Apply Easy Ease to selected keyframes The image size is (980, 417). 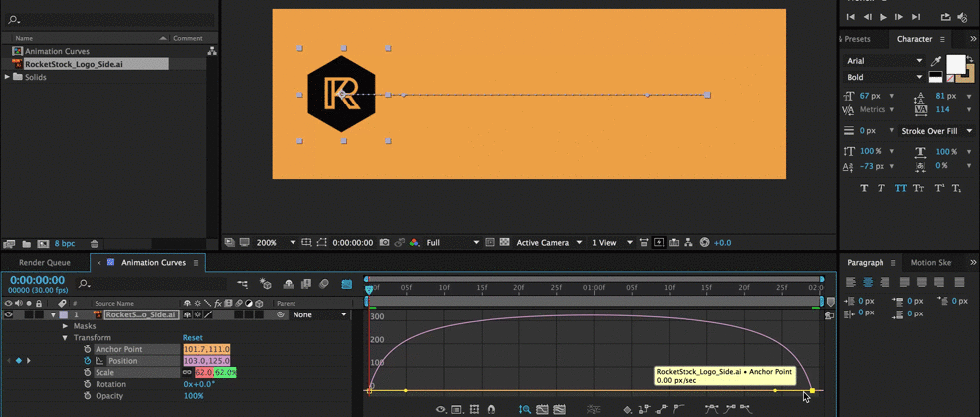point(711,410)
